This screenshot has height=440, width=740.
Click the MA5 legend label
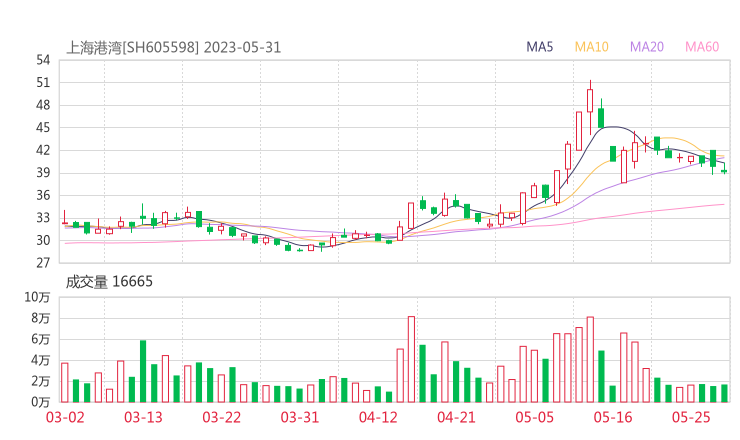(539, 47)
